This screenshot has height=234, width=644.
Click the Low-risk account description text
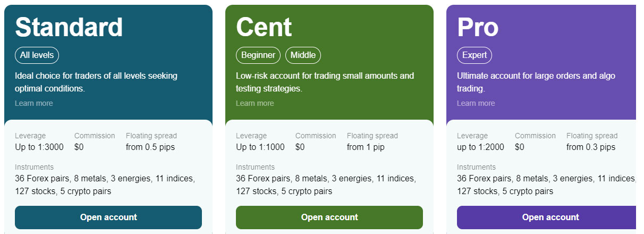(325, 82)
